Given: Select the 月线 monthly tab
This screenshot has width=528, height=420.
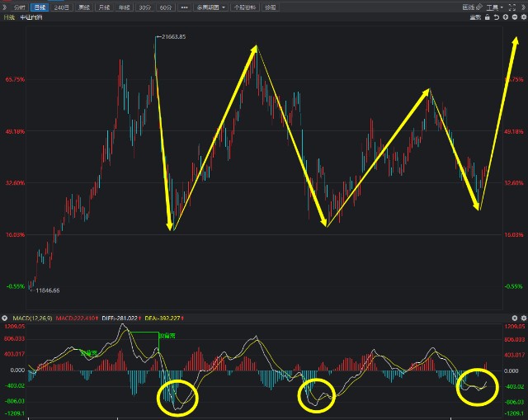Looking at the screenshot, I should pos(104,7).
